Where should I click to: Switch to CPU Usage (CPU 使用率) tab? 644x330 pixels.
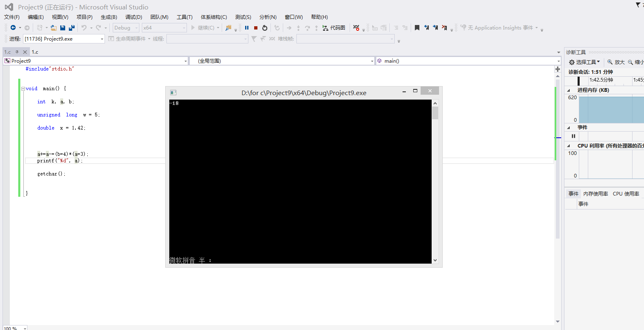point(626,194)
